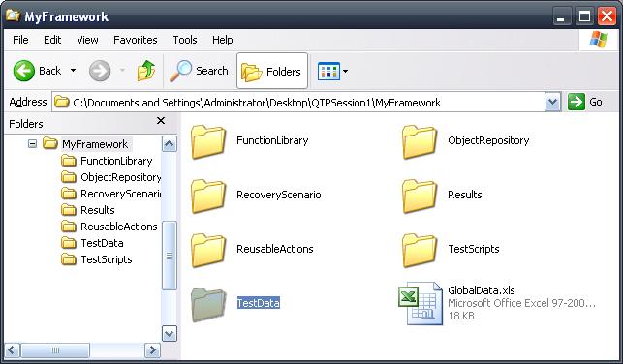623x364 pixels.
Task: Click the MyFramework title bar folder icon
Action: pyautogui.click(x=13, y=15)
